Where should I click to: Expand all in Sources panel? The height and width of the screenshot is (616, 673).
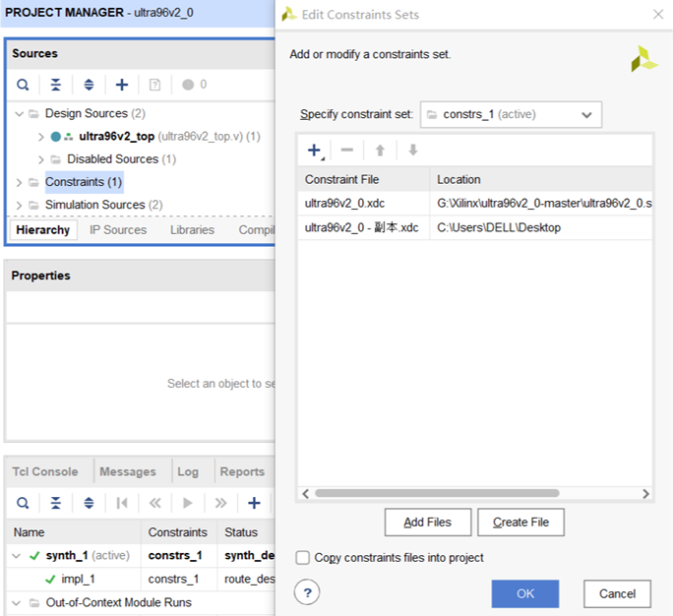click(x=89, y=85)
